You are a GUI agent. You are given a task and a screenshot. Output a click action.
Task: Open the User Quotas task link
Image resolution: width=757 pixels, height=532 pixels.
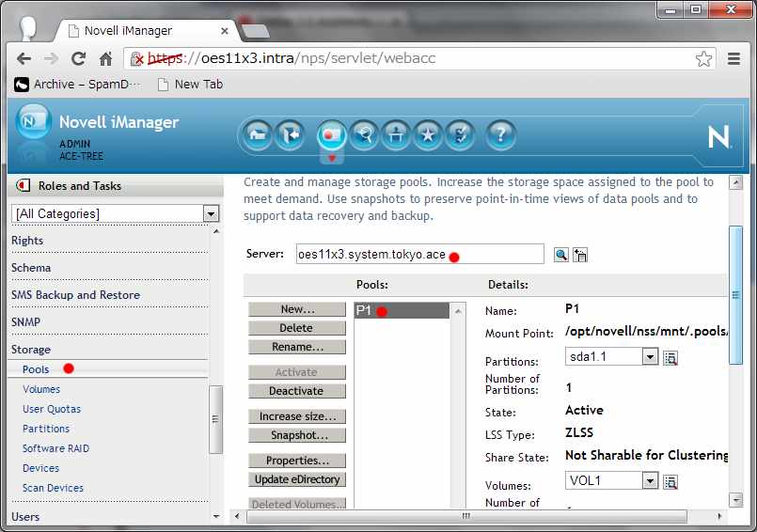52,409
